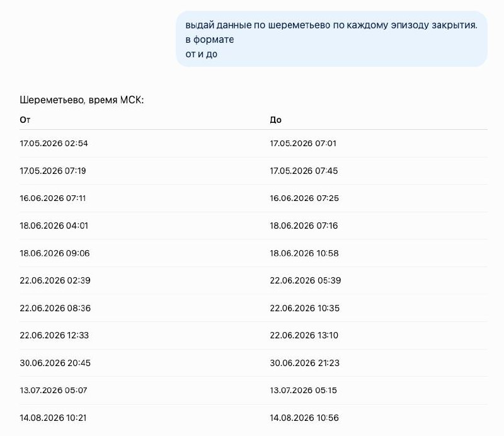504x436 pixels.
Task: Click the cell '22.06.2026 12:33'
Action: tap(54, 335)
